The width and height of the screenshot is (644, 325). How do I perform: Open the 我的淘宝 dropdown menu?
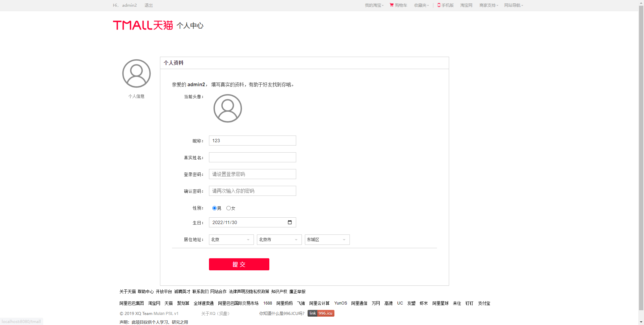[x=374, y=5]
